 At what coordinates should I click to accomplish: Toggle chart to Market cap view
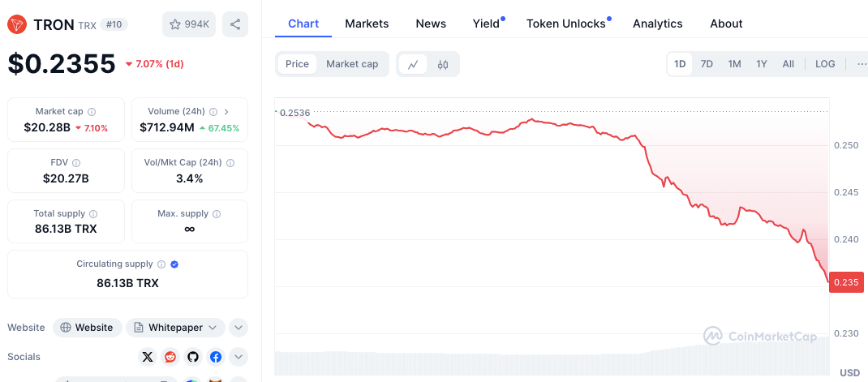coord(352,64)
